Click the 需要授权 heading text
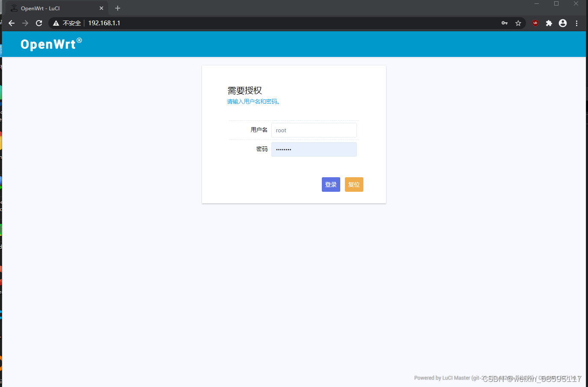 tap(244, 90)
